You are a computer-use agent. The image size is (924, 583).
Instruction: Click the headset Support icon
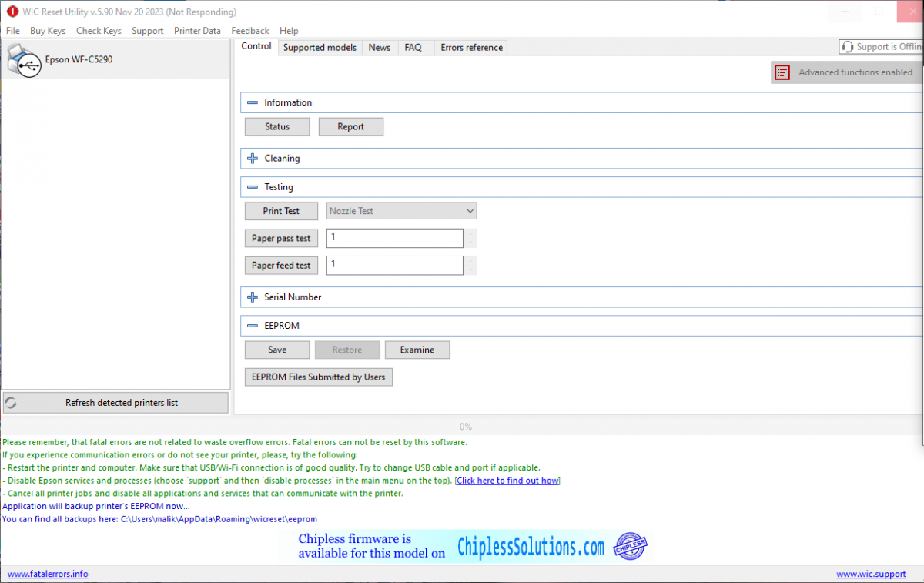pos(848,47)
